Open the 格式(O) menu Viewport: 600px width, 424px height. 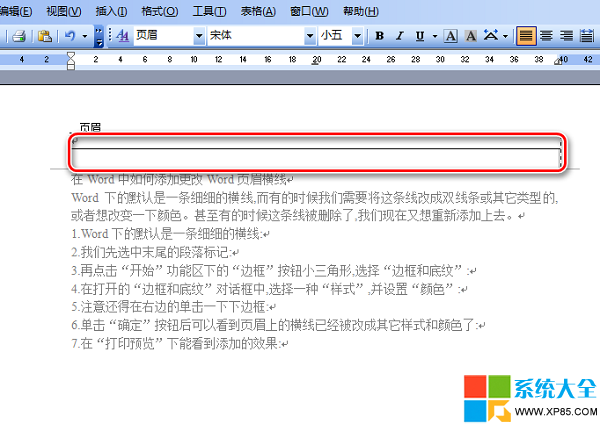[x=160, y=11]
